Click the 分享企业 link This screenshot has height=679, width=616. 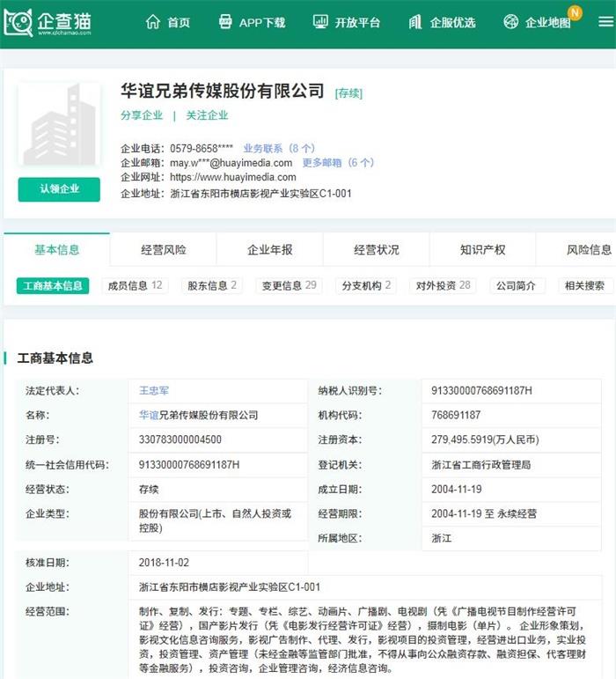pyautogui.click(x=142, y=115)
